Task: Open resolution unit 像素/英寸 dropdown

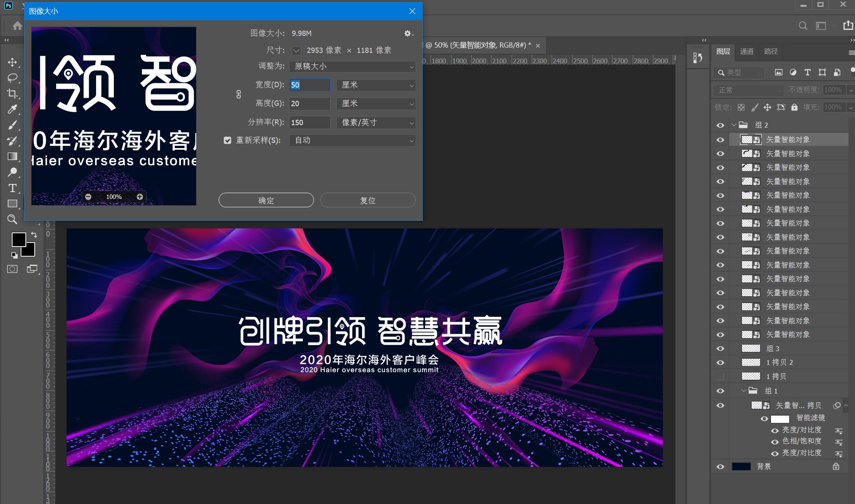Action: (376, 123)
